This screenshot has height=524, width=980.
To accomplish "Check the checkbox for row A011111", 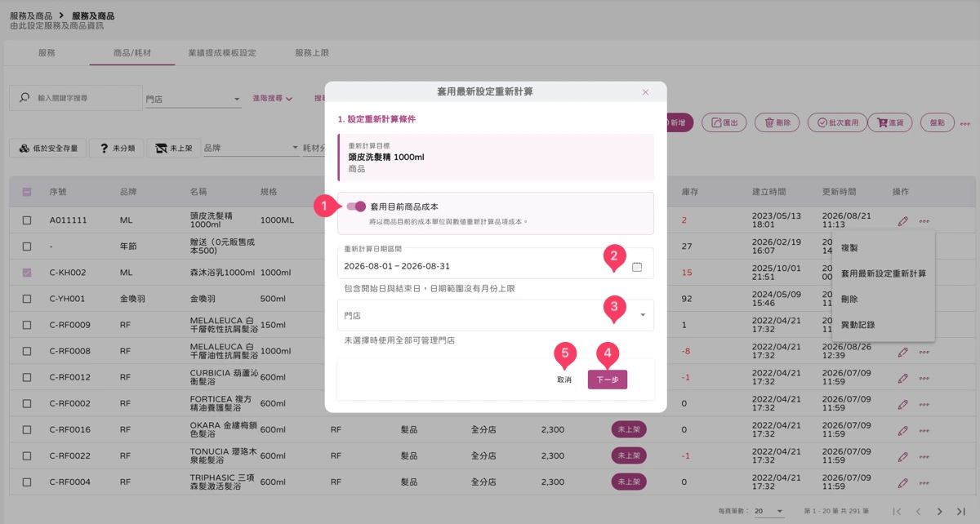I will pos(27,220).
